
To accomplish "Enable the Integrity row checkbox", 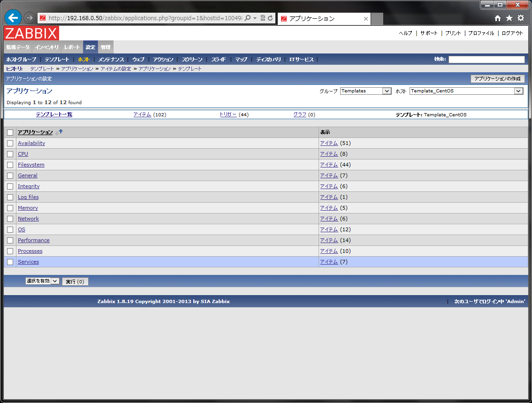I will 10,187.
